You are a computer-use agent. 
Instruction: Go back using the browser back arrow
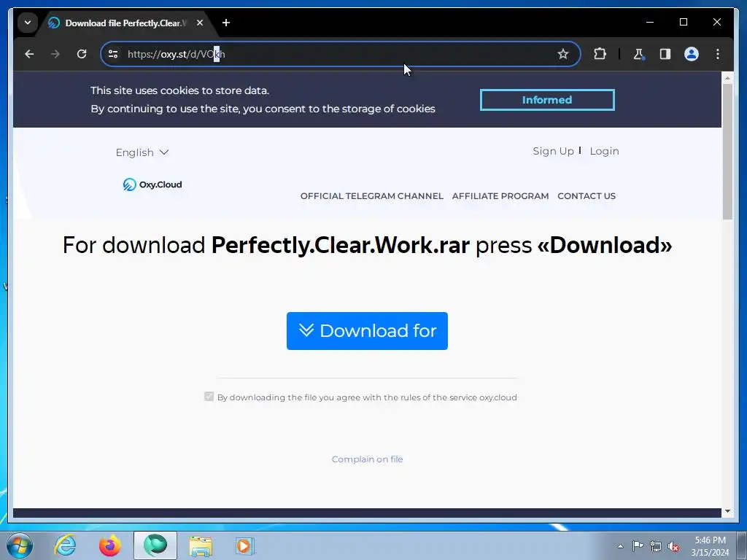[29, 54]
